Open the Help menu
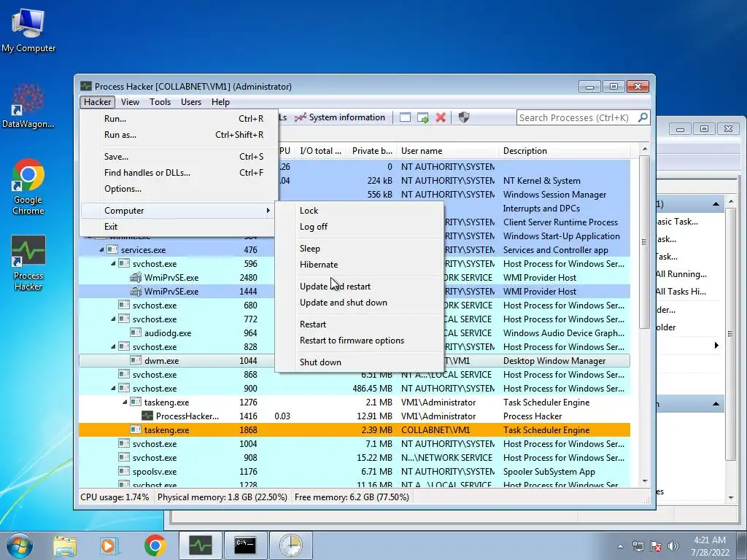This screenshot has width=747, height=560. click(x=220, y=102)
